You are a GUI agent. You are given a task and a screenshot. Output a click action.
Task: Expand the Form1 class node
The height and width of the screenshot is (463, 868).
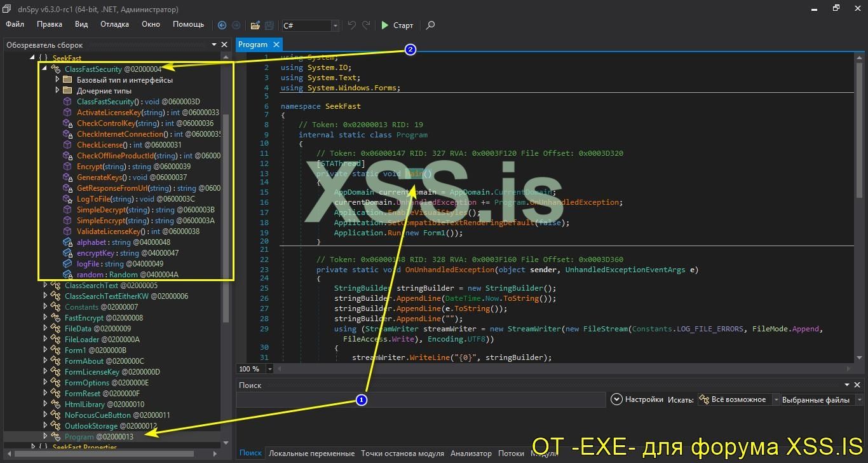tap(45, 350)
